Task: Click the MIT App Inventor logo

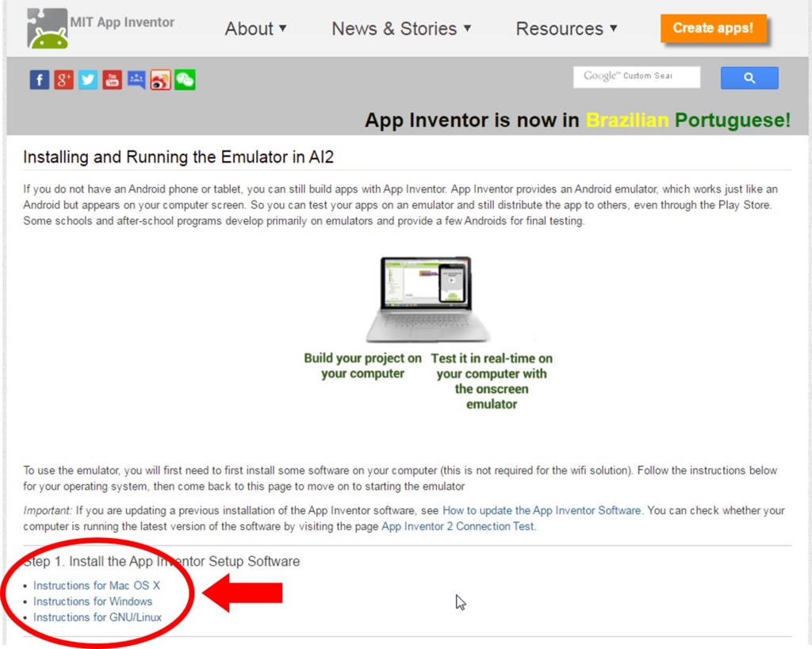Action: (47, 29)
